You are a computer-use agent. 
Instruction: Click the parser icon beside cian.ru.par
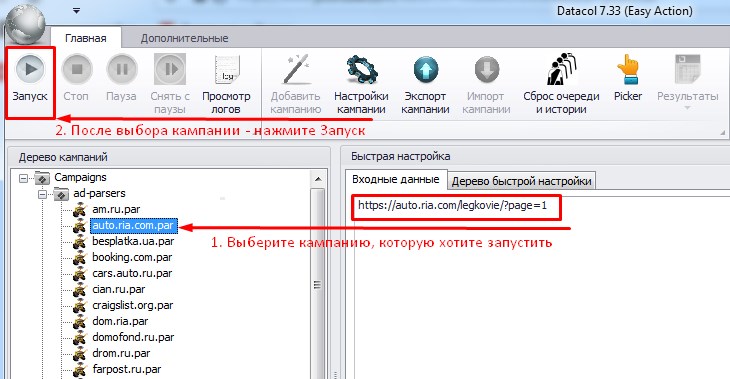80,290
